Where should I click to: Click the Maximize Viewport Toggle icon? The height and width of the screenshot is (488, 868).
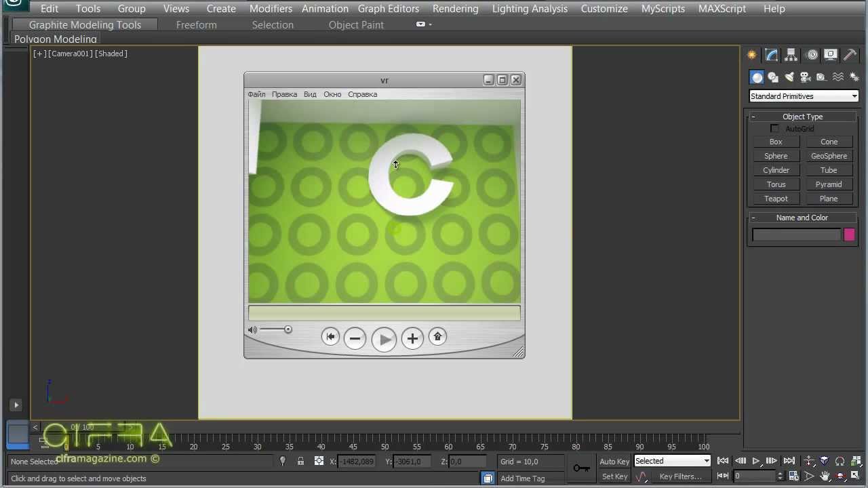pyautogui.click(x=856, y=476)
